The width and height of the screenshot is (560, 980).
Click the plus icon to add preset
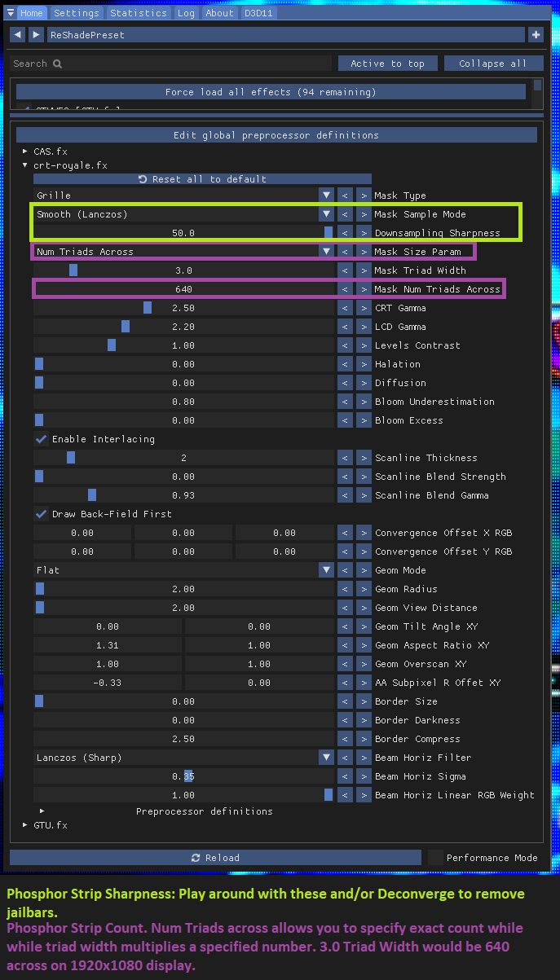tap(536, 35)
